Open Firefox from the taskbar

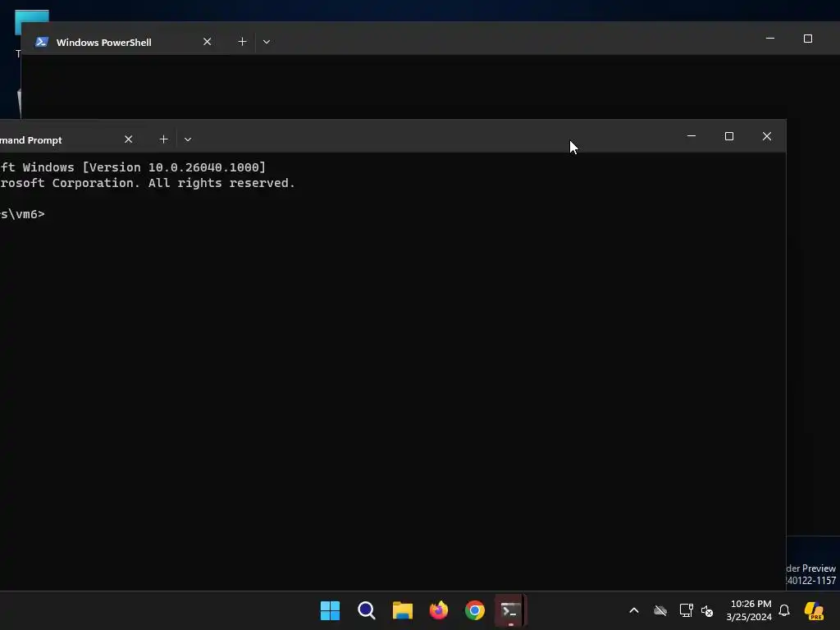click(439, 610)
